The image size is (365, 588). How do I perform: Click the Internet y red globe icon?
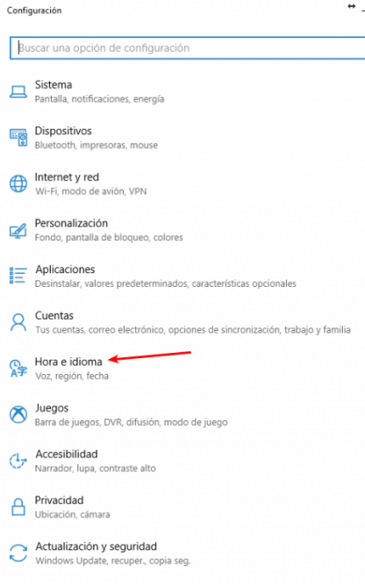[x=18, y=183]
